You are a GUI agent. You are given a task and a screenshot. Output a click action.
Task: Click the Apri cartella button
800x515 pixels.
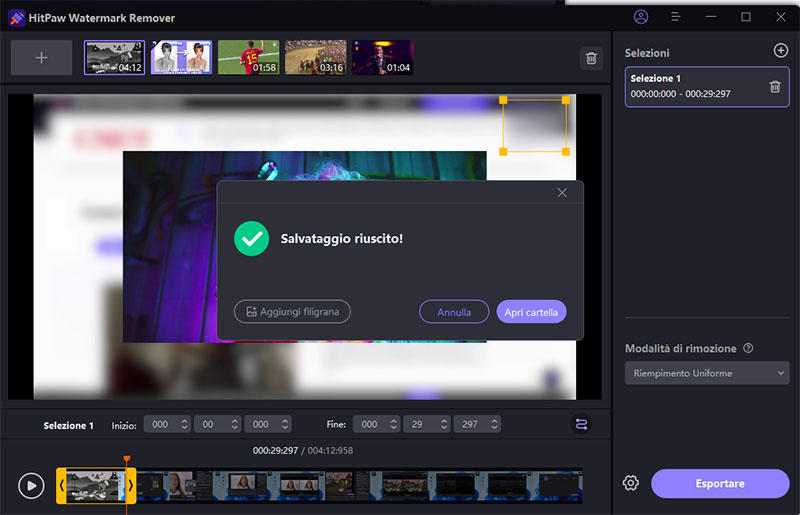pos(531,312)
